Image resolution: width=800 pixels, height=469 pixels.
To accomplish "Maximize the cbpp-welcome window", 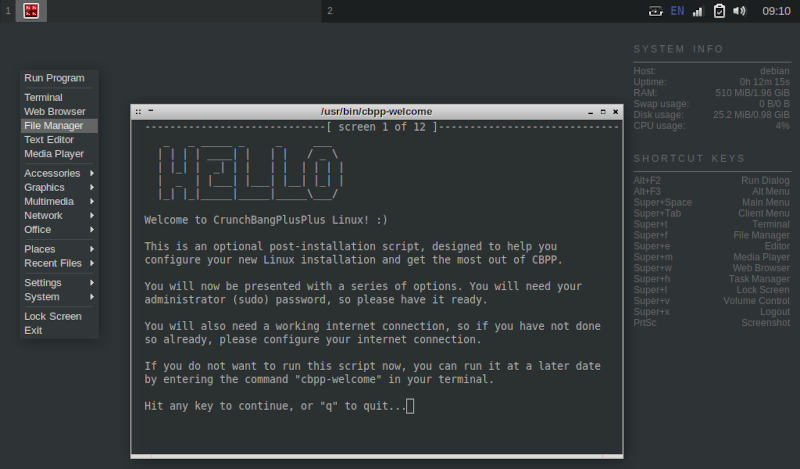I will point(603,112).
